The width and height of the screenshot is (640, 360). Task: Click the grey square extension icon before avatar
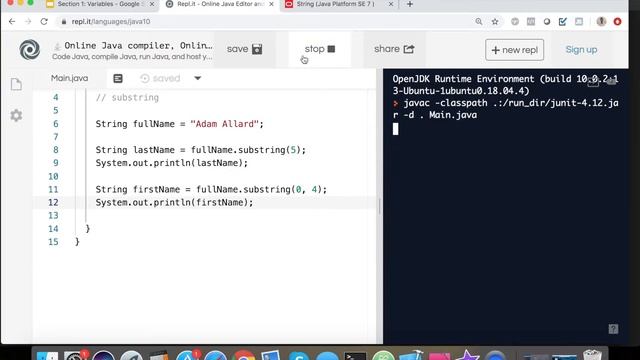[579, 22]
